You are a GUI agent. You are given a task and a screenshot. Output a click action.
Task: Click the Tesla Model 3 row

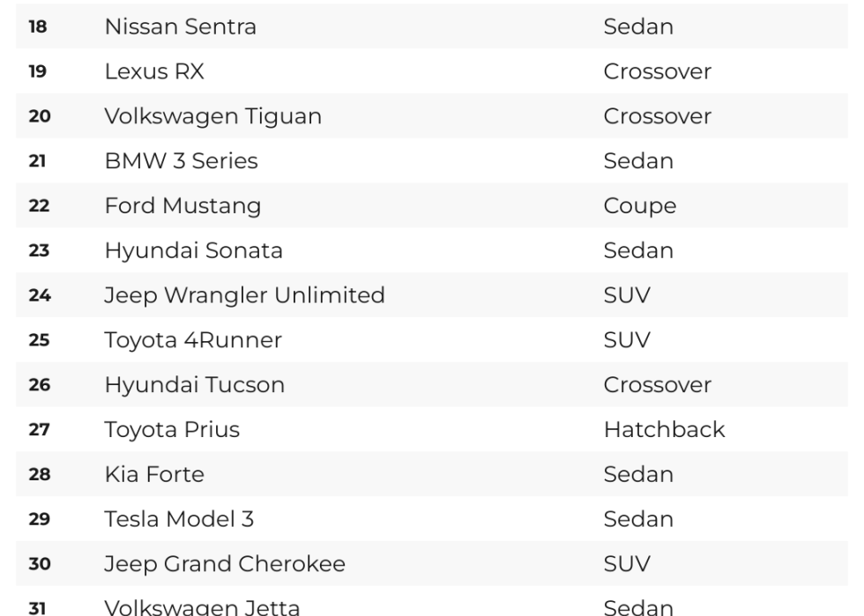coord(432,519)
